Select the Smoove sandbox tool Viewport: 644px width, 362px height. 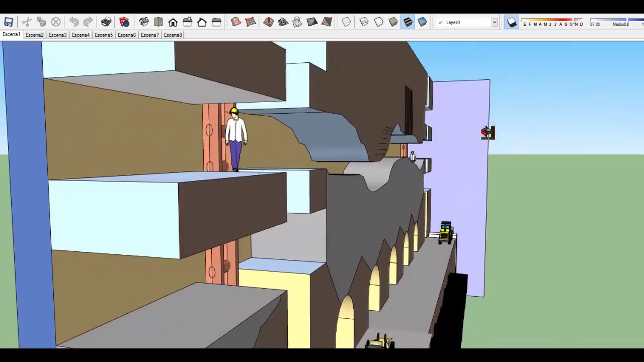coord(268,22)
